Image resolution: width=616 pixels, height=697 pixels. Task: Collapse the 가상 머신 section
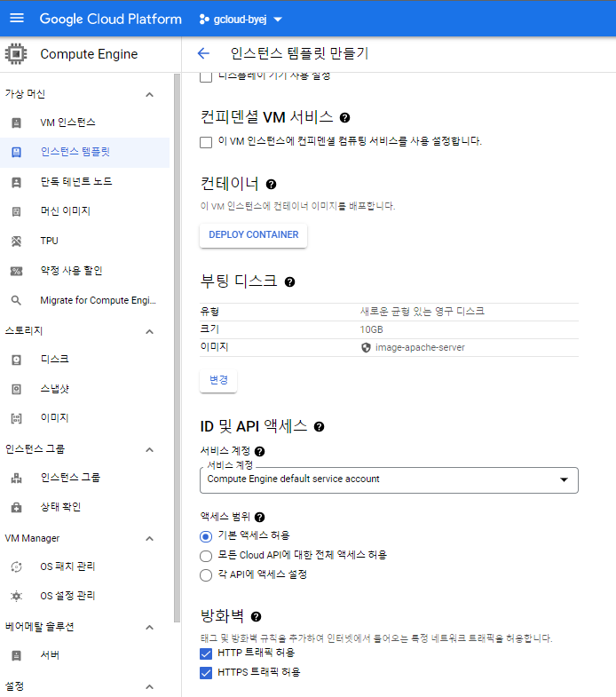150,95
